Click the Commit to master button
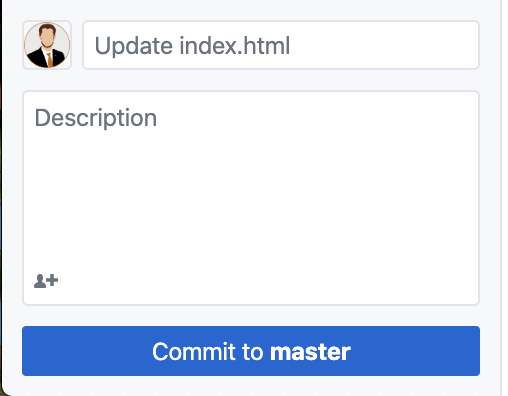 pyautogui.click(x=251, y=351)
